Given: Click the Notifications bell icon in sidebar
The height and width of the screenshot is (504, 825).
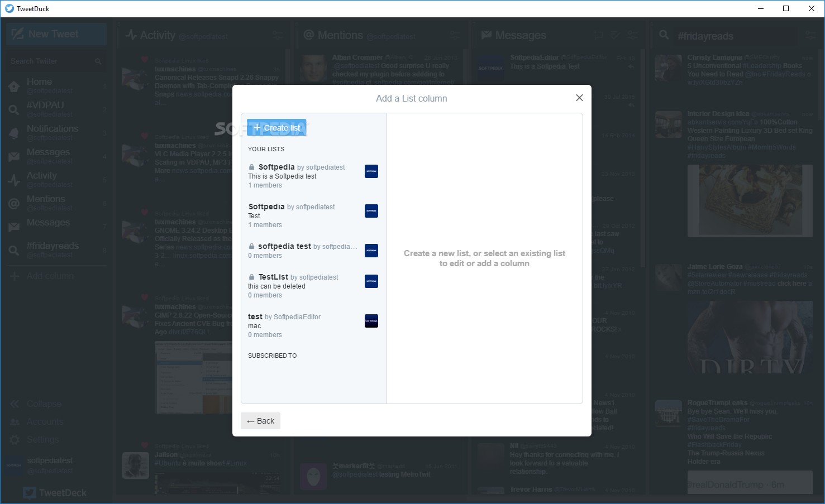Looking at the screenshot, I should (14, 133).
